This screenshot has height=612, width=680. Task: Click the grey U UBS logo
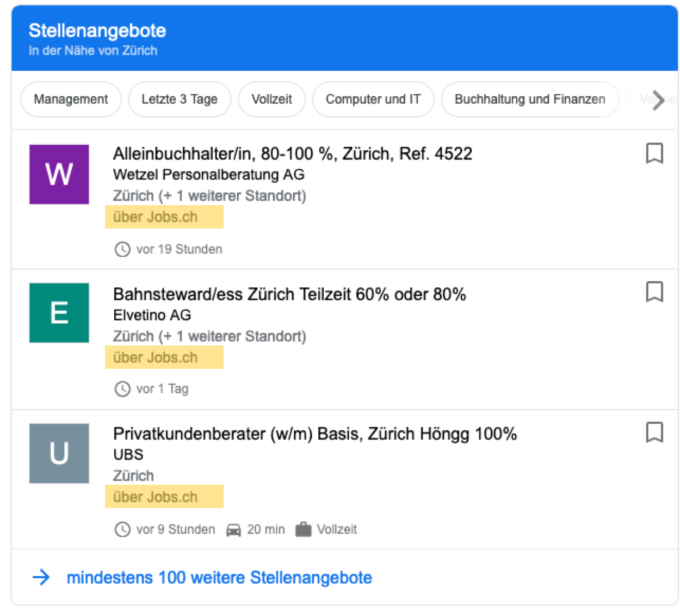point(59,453)
